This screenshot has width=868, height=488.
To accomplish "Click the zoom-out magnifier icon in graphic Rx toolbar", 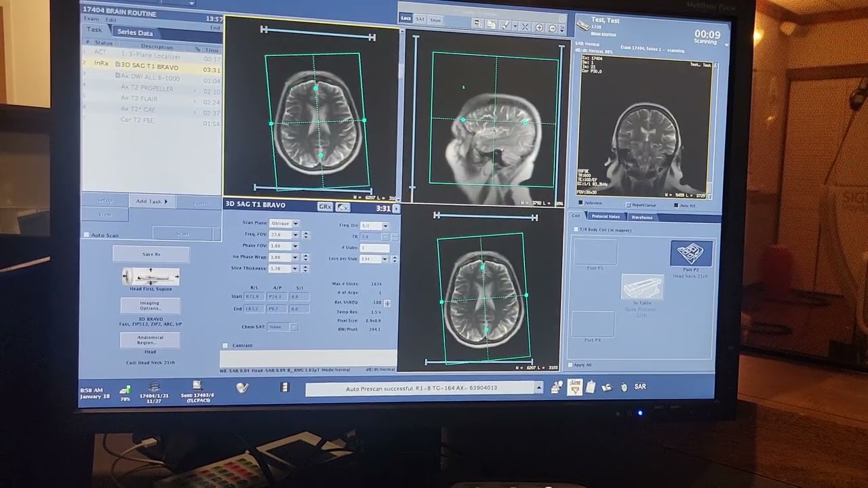I will [x=552, y=28].
